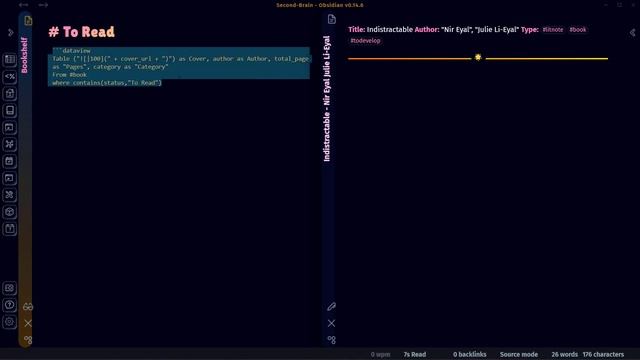Click "26 words" in status bar
Screen dimensions: 640x360
tap(564, 354)
